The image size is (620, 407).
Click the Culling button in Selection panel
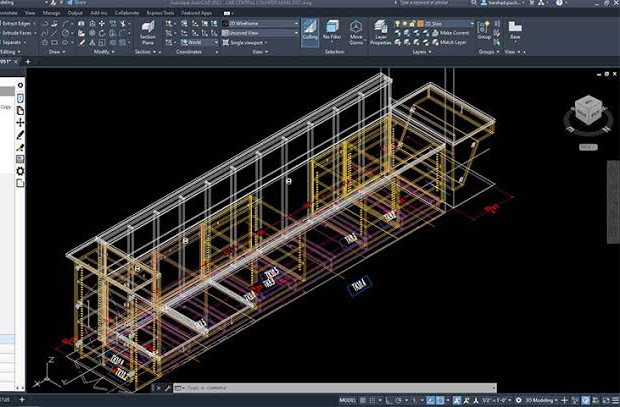coord(310,32)
